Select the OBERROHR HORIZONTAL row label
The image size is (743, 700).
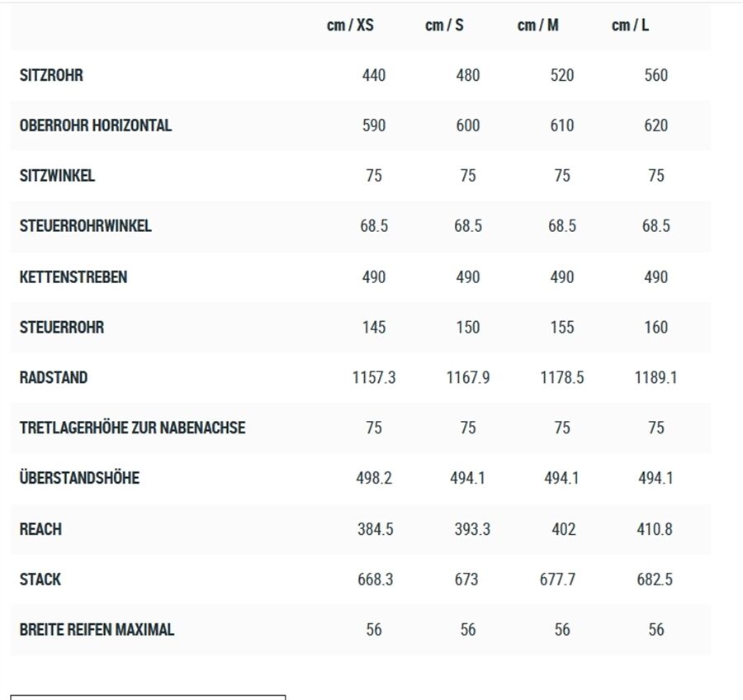(x=96, y=125)
